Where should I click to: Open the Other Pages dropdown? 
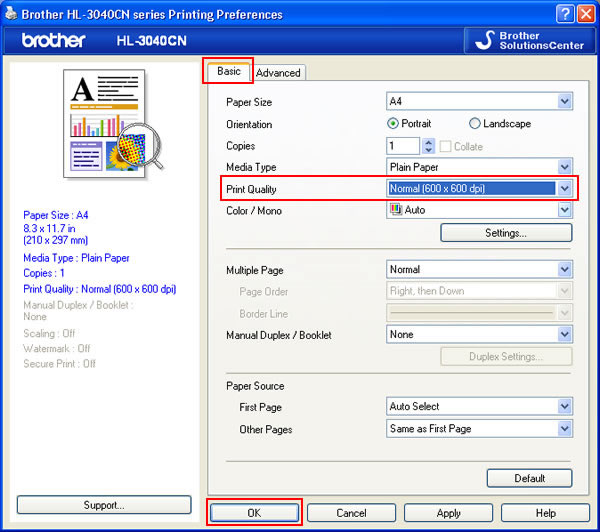click(x=479, y=429)
